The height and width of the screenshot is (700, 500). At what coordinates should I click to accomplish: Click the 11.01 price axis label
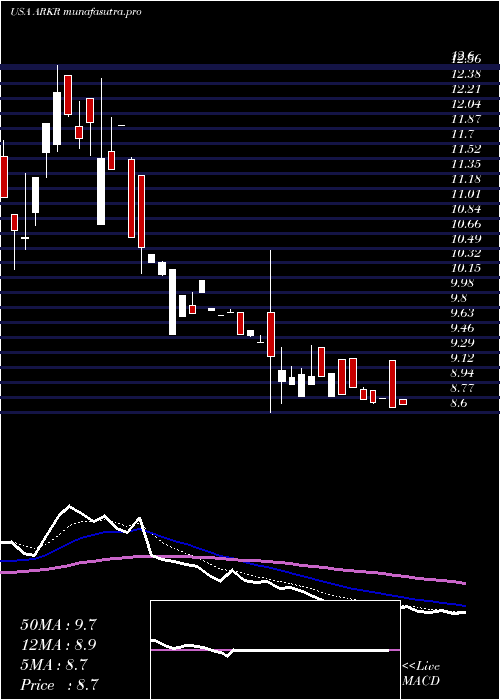(465, 194)
